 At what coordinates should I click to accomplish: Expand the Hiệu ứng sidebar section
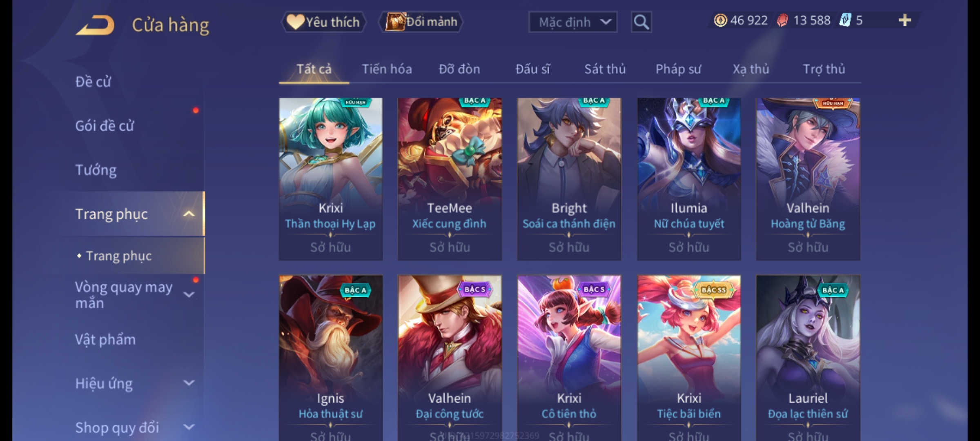(189, 383)
